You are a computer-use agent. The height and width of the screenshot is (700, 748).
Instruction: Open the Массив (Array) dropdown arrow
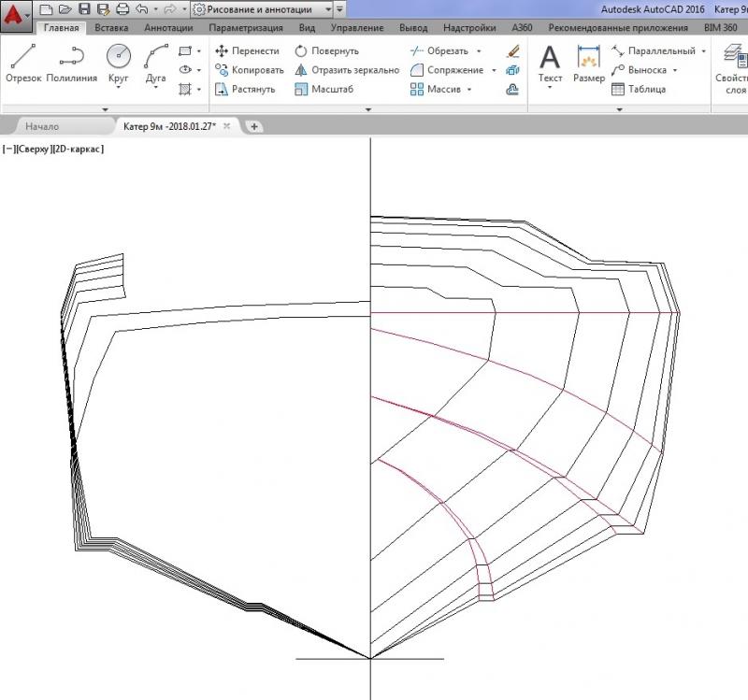(x=468, y=90)
